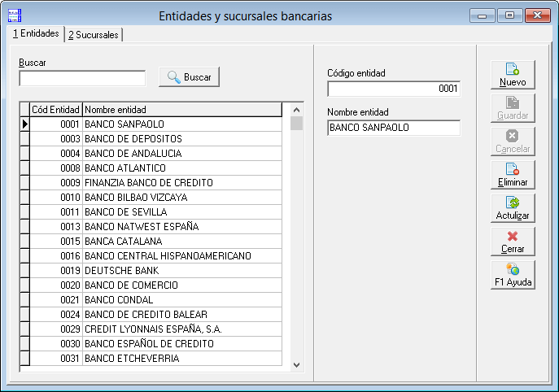Click the Guardar save button
Screen dimensions: 559x392
click(x=513, y=108)
